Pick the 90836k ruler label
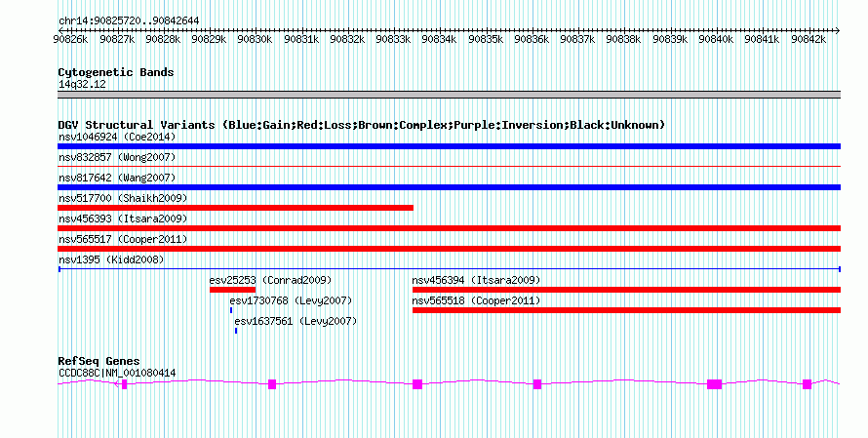The width and height of the screenshot is (868, 438). click(x=532, y=39)
